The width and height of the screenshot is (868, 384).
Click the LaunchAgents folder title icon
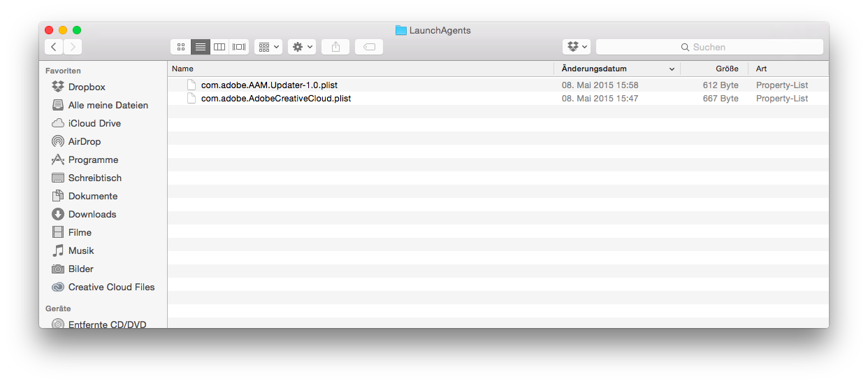[400, 30]
